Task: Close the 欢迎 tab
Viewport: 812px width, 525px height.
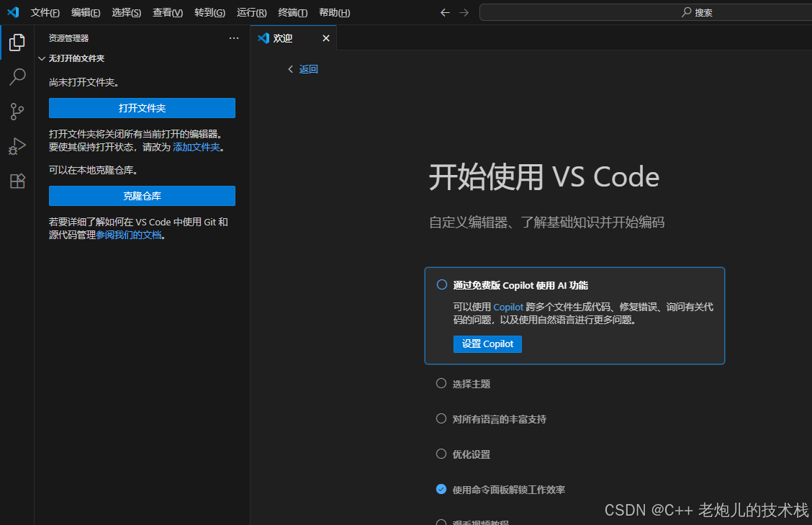Action: pyautogui.click(x=325, y=38)
